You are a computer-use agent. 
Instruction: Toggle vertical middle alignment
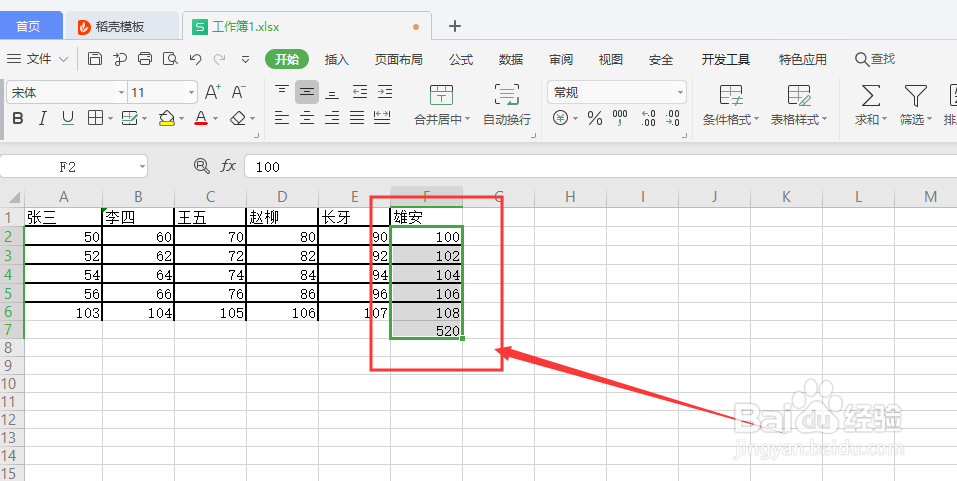pos(307,92)
